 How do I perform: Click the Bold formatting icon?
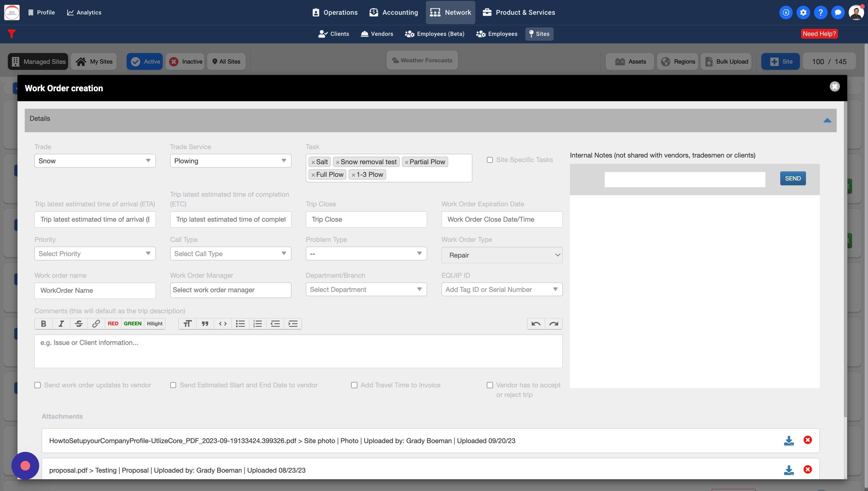pyautogui.click(x=43, y=324)
